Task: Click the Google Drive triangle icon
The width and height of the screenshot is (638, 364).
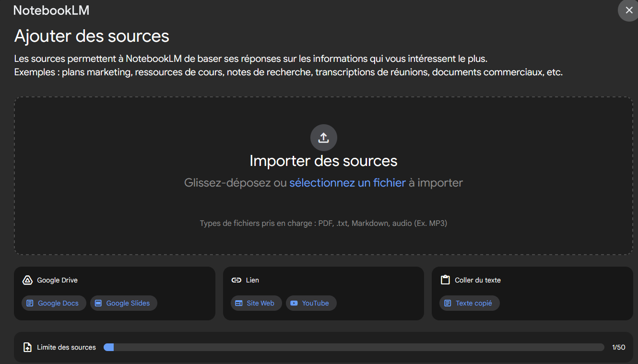Action: (27, 280)
